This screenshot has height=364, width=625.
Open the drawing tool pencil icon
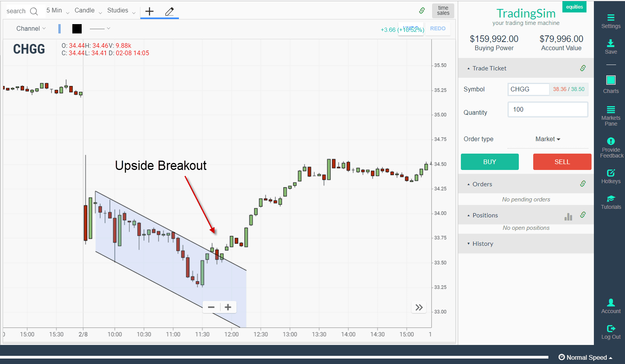point(170,11)
